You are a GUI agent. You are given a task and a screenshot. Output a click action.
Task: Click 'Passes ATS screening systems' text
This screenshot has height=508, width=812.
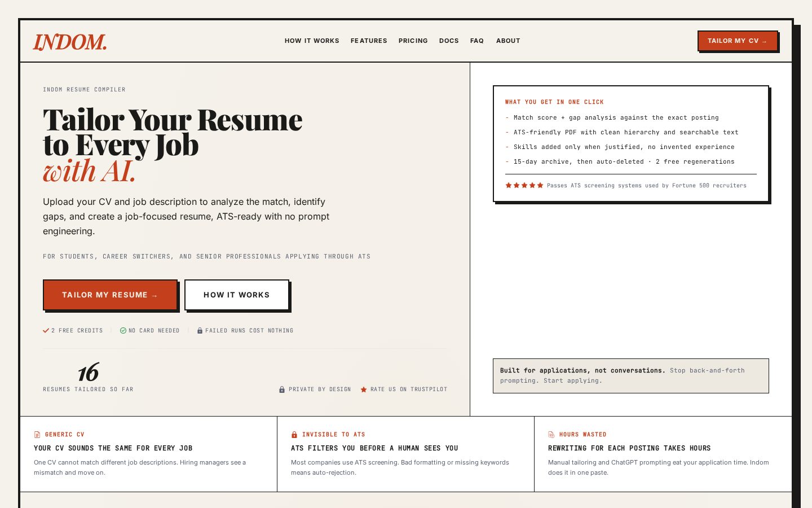(x=647, y=185)
